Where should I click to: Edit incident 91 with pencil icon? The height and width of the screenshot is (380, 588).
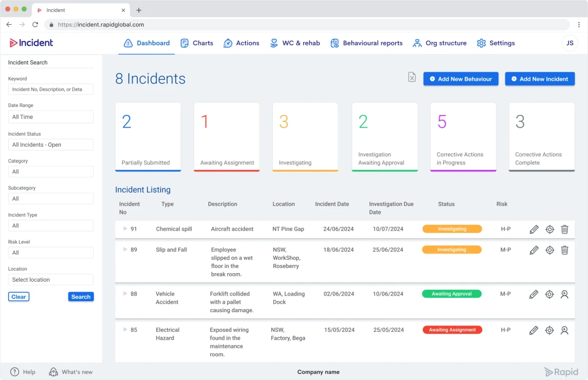[534, 229]
